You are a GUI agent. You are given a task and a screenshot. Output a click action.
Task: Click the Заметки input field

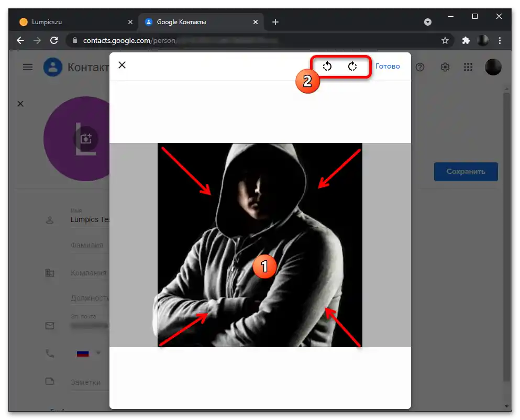90,382
